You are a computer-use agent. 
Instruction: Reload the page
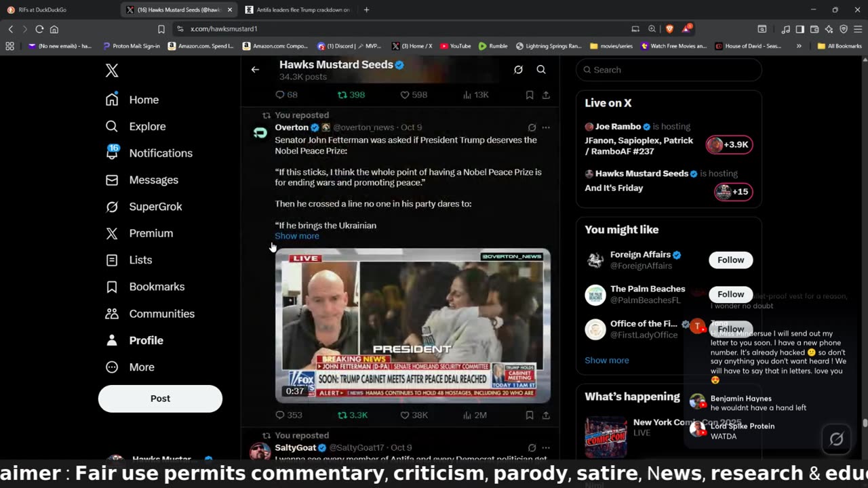pos(39,29)
